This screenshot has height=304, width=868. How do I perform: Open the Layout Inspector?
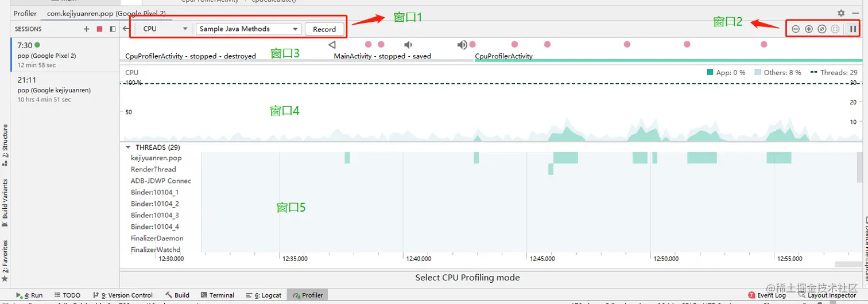coord(827,295)
